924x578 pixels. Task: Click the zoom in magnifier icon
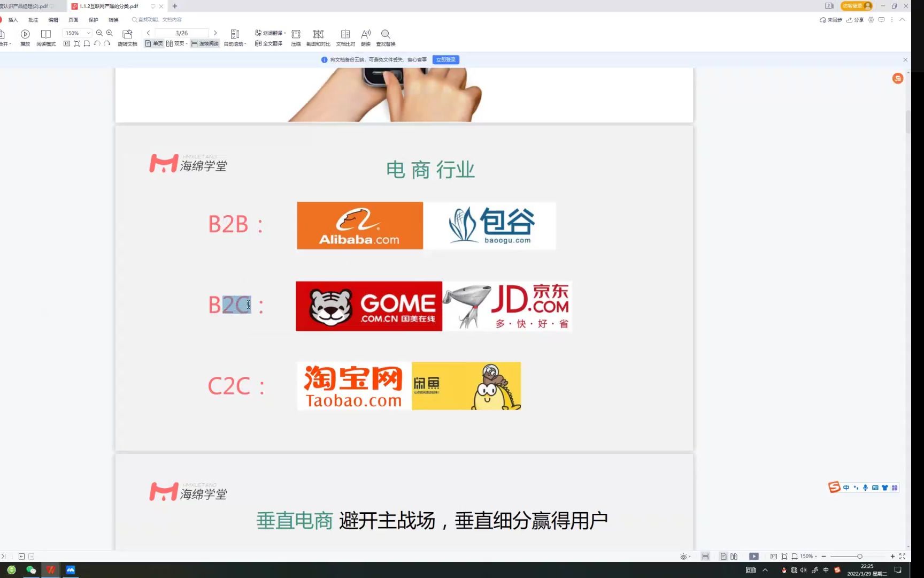coord(110,33)
